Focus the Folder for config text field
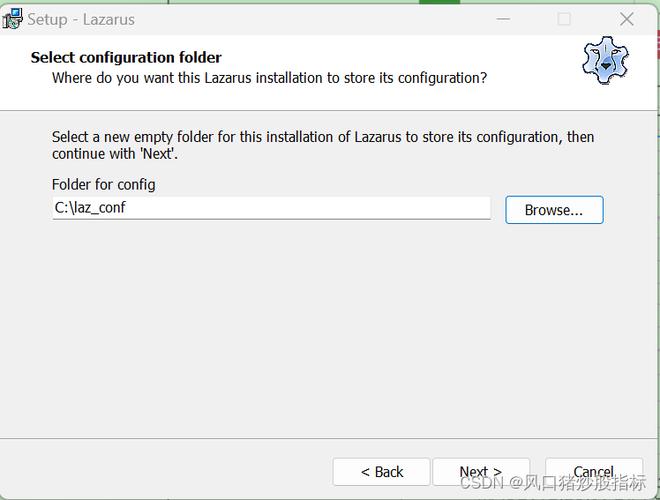This screenshot has width=660, height=500. coord(271,208)
